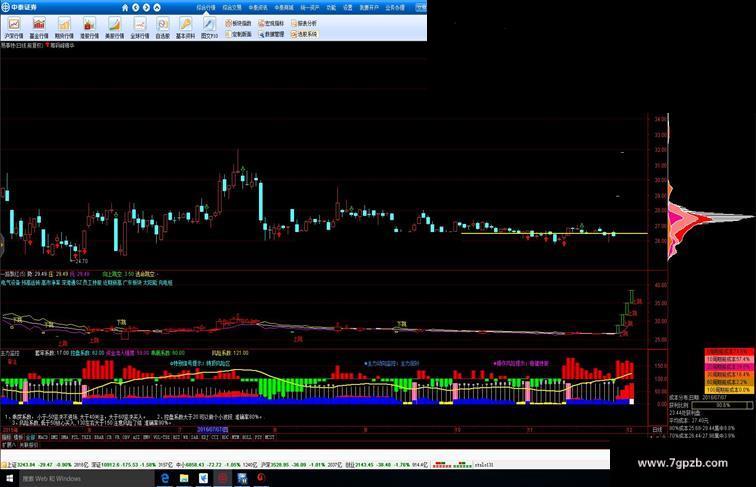This screenshot has width=756, height=487.
Task: Open Edge browser from taskbar
Action: (x=165, y=478)
